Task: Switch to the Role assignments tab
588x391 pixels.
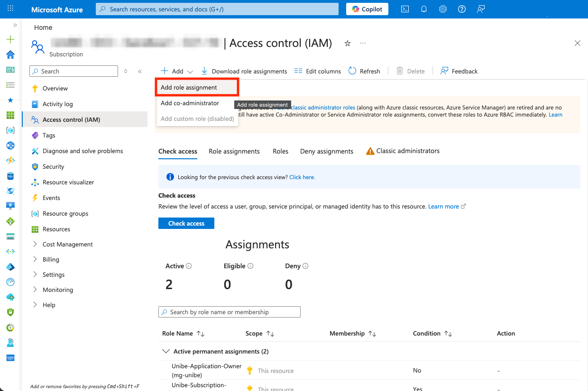Action: (234, 151)
